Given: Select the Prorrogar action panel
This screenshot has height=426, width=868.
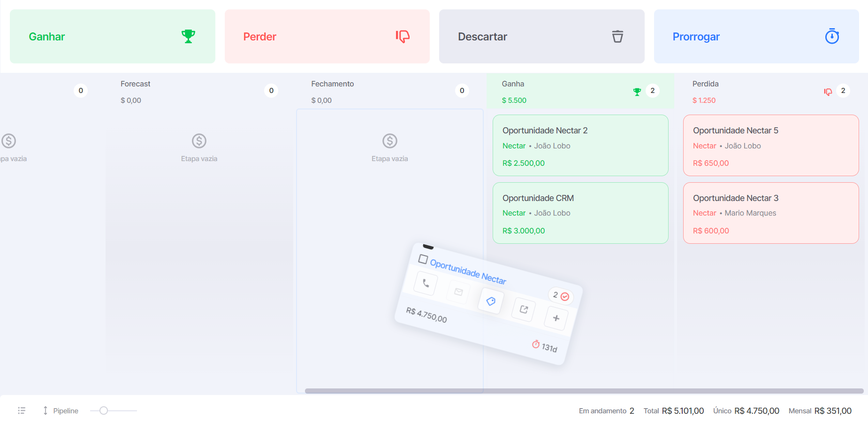Looking at the screenshot, I should click(x=756, y=37).
